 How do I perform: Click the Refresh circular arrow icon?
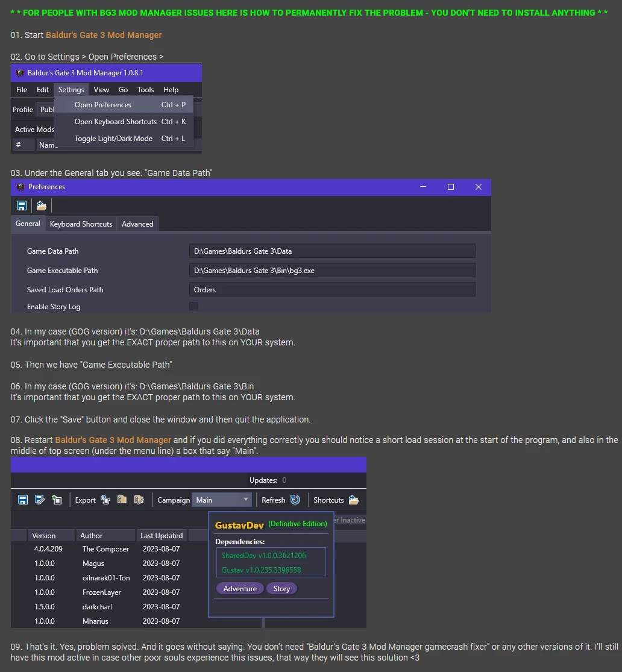coord(295,500)
